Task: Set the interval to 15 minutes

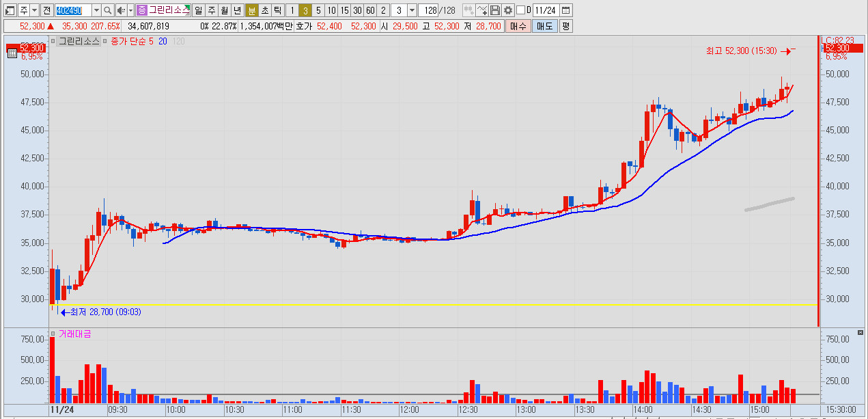Action: pos(344,10)
